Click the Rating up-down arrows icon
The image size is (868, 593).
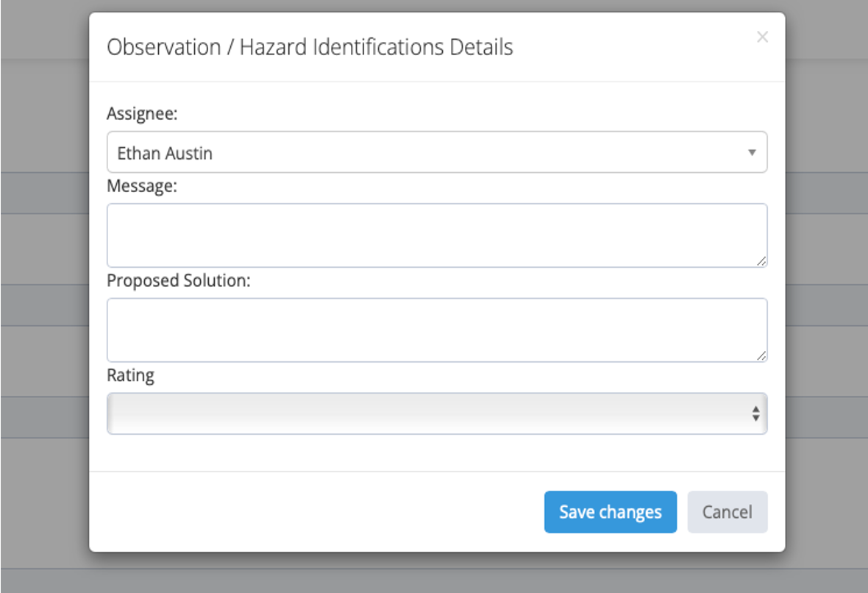[x=755, y=413]
